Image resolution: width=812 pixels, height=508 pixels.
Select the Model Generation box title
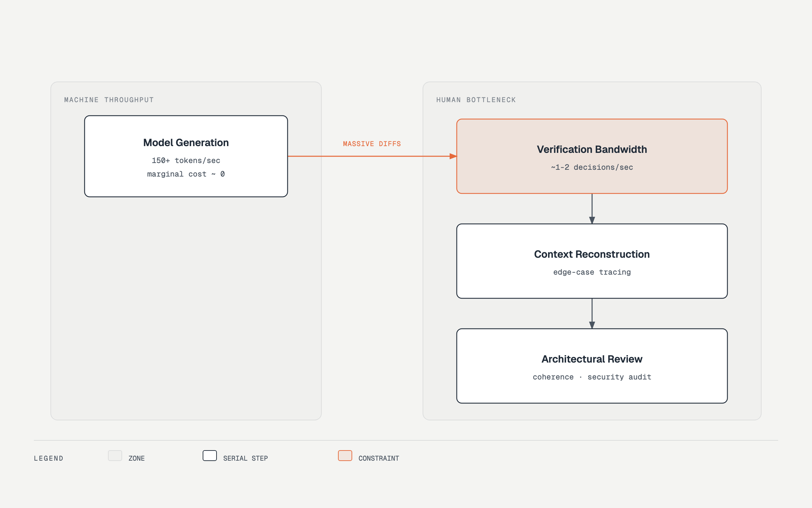tap(186, 143)
